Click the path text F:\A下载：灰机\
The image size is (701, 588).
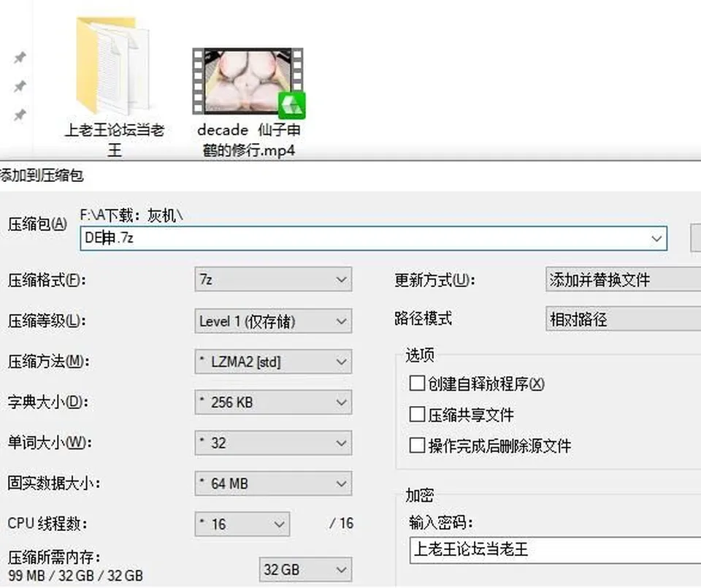(x=131, y=215)
